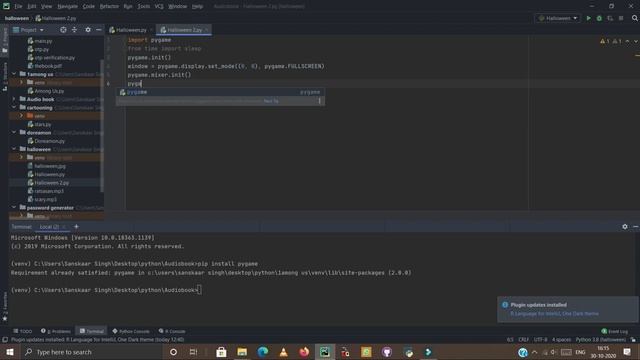Open the Problems tool window
The height and width of the screenshot is (360, 640).
(56, 331)
